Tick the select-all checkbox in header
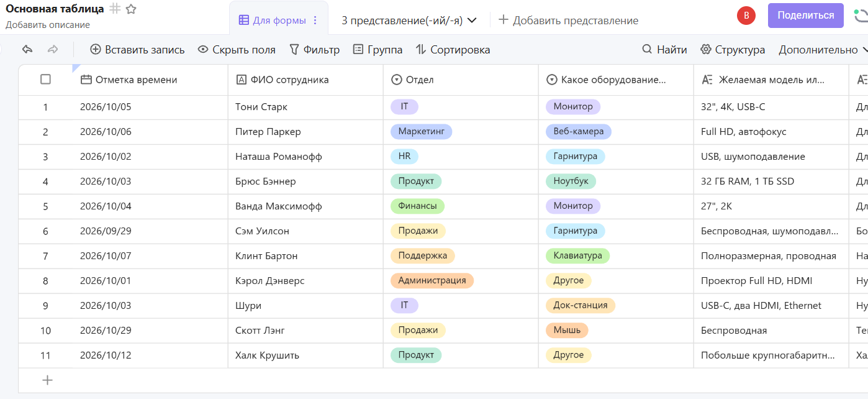 (x=45, y=79)
